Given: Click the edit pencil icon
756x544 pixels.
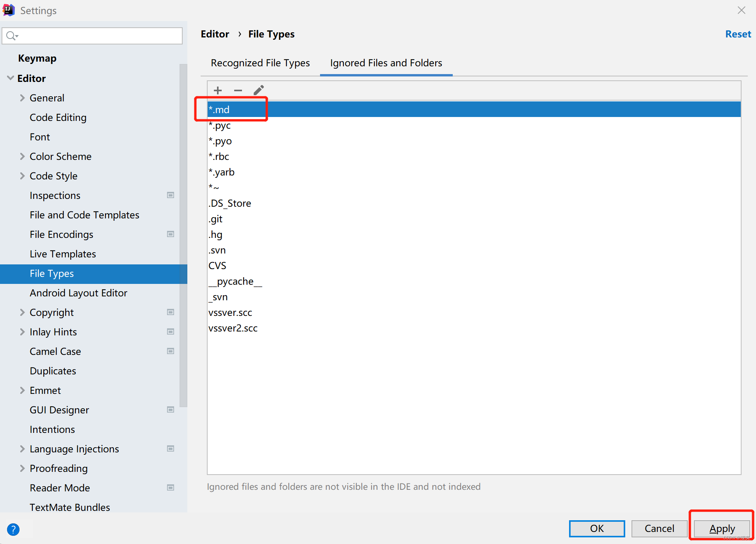Looking at the screenshot, I should point(258,90).
